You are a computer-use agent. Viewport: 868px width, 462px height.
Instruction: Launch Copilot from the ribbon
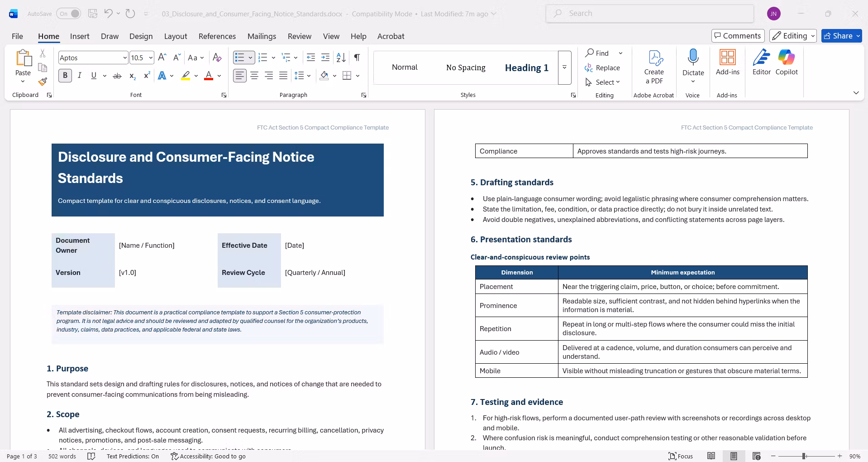pos(787,63)
